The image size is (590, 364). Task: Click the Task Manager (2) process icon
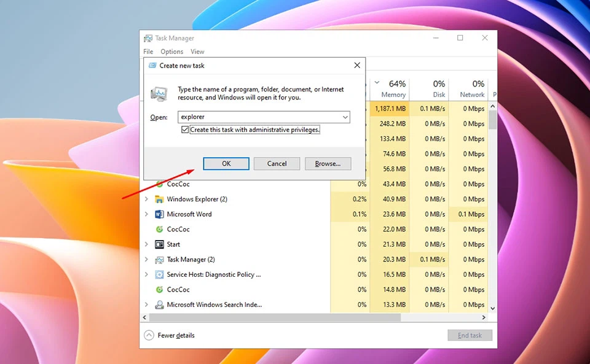160,260
